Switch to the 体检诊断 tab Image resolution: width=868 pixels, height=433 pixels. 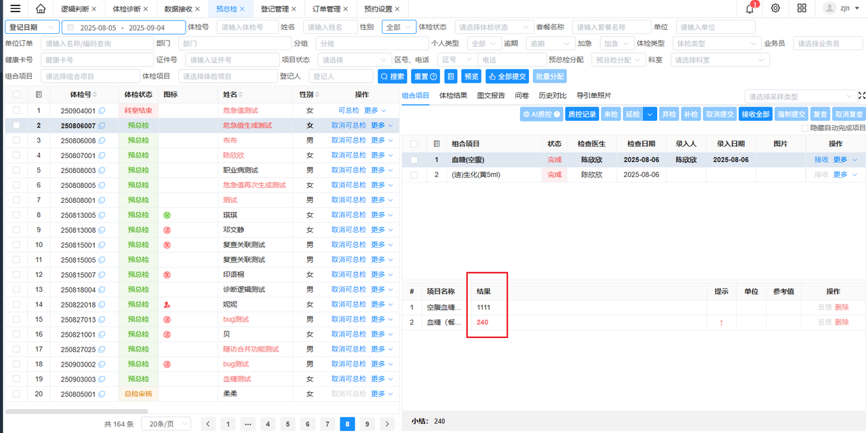127,9
